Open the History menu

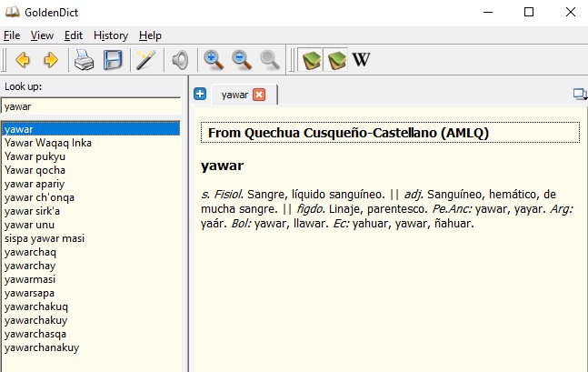[x=111, y=35]
